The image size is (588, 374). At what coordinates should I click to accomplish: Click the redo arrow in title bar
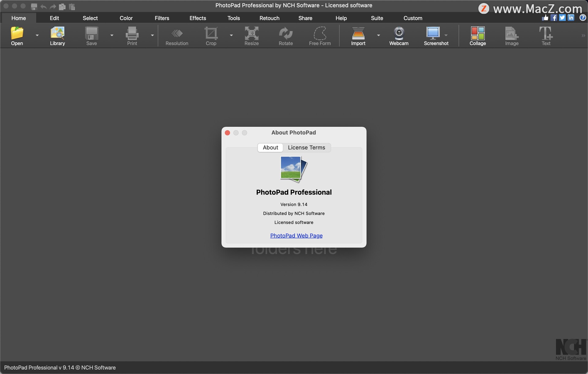[53, 6]
